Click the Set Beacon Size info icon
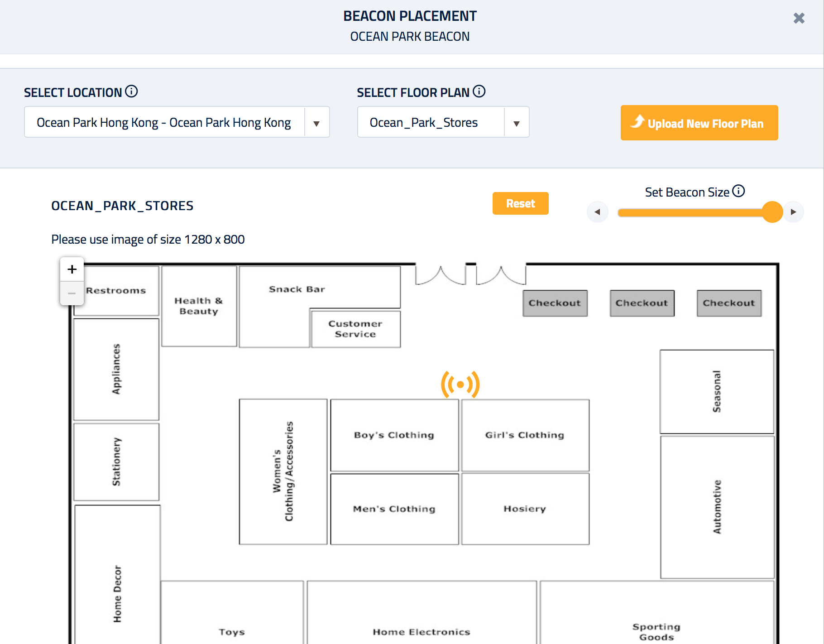The image size is (824, 644). [x=738, y=191]
